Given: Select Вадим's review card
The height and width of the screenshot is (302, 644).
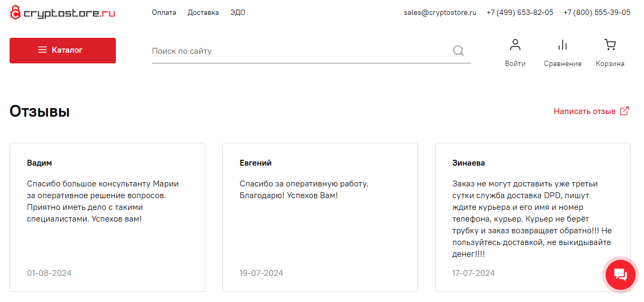Looking at the screenshot, I should tap(107, 217).
